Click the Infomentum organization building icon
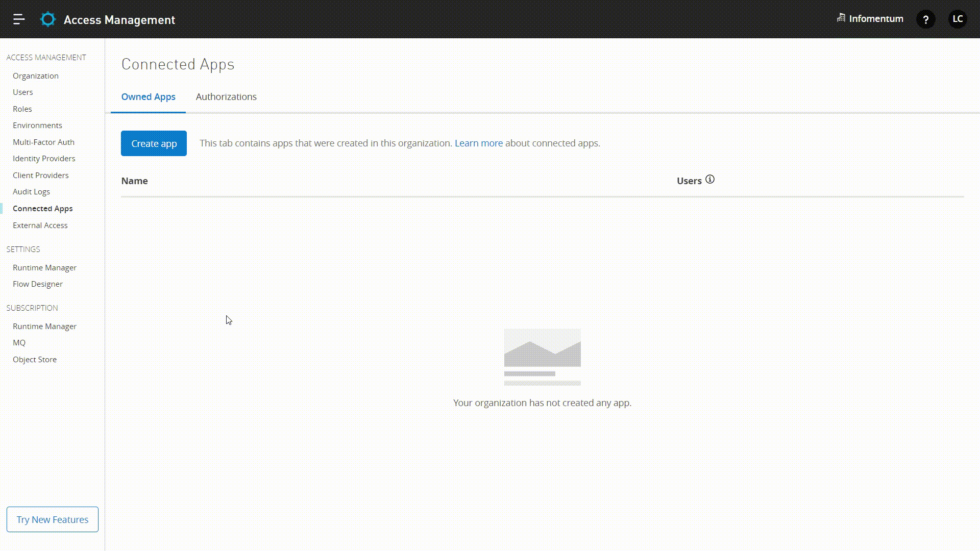Screen dimensions: 980x551 tap(842, 18)
